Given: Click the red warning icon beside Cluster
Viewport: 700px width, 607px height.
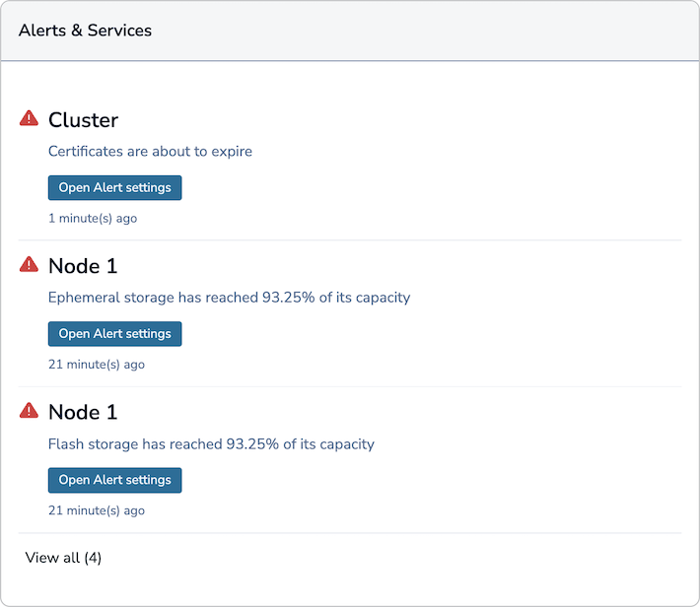Looking at the screenshot, I should 29,118.
